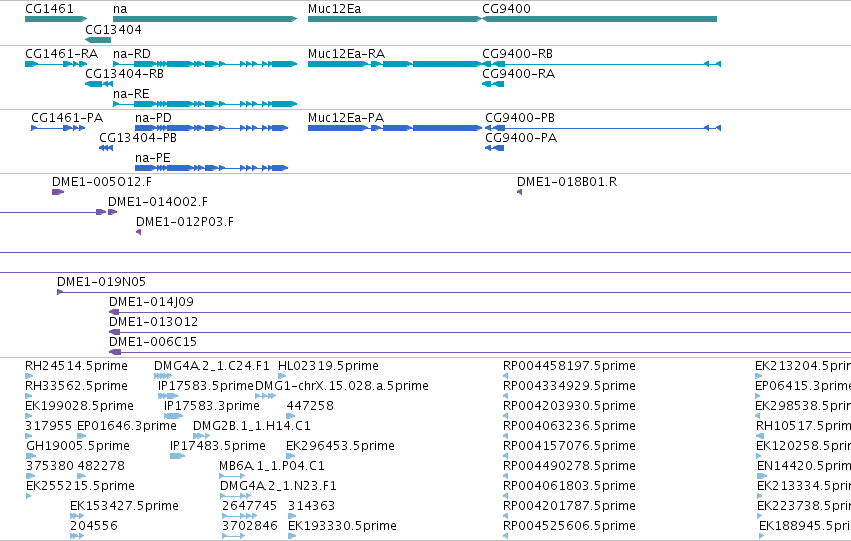This screenshot has height=541, width=851.
Task: Open the Muc12Ea-PA protein label
Action: pos(346,118)
